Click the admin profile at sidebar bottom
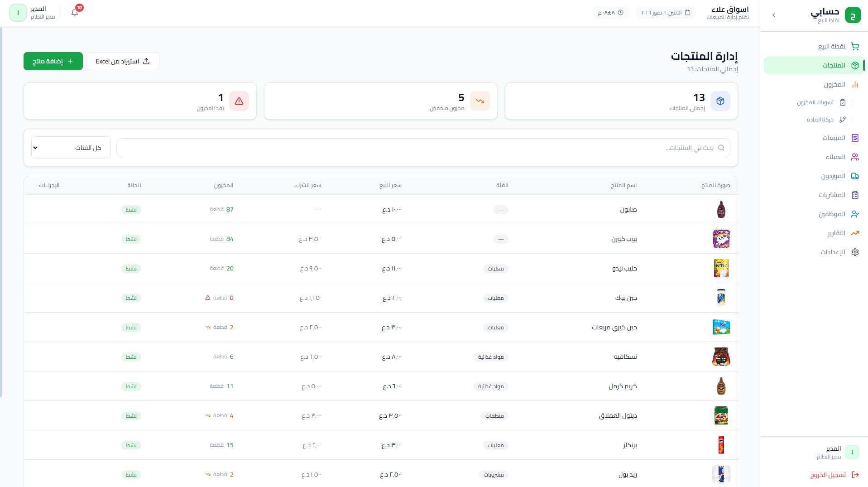The image size is (868, 487). [837, 452]
